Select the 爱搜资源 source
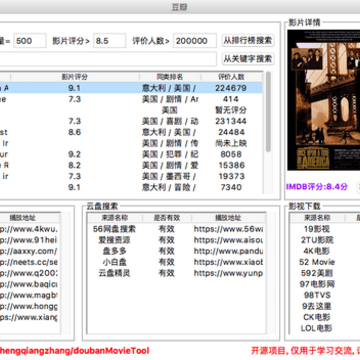 115,240
